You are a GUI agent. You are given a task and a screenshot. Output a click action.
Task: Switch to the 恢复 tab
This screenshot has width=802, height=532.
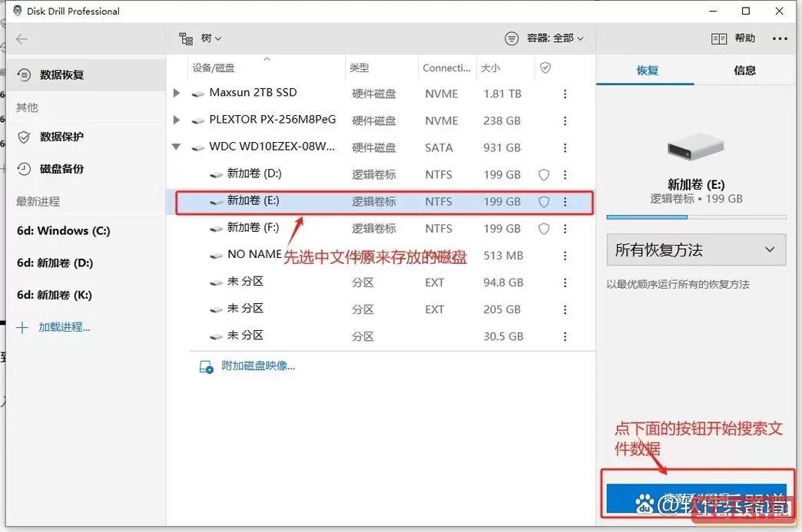647,71
